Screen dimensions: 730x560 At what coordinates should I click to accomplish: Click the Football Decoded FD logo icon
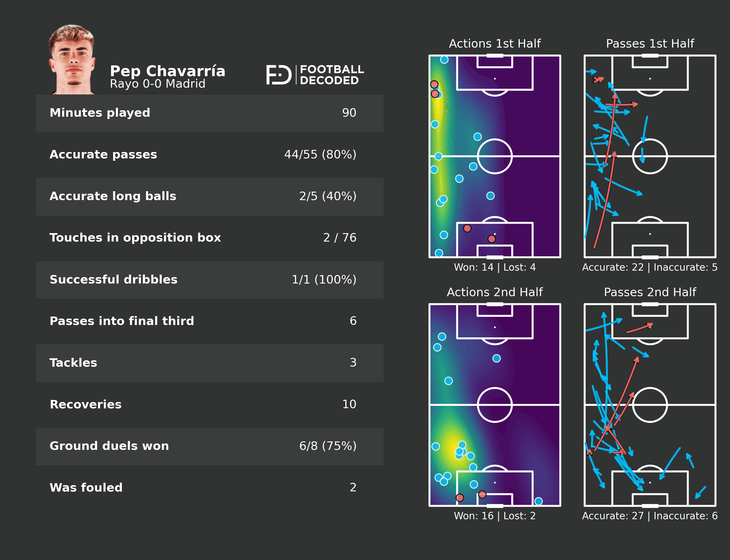click(x=278, y=75)
